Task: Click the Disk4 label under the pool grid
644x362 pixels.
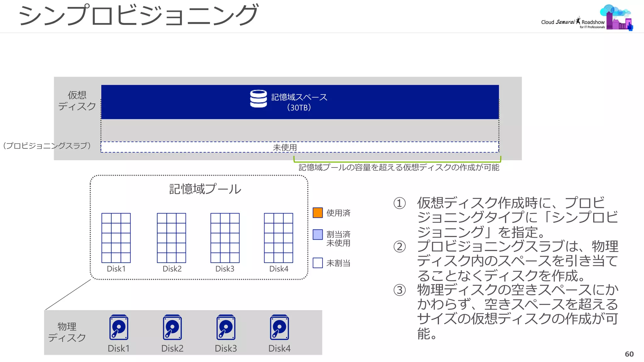Action: click(279, 269)
